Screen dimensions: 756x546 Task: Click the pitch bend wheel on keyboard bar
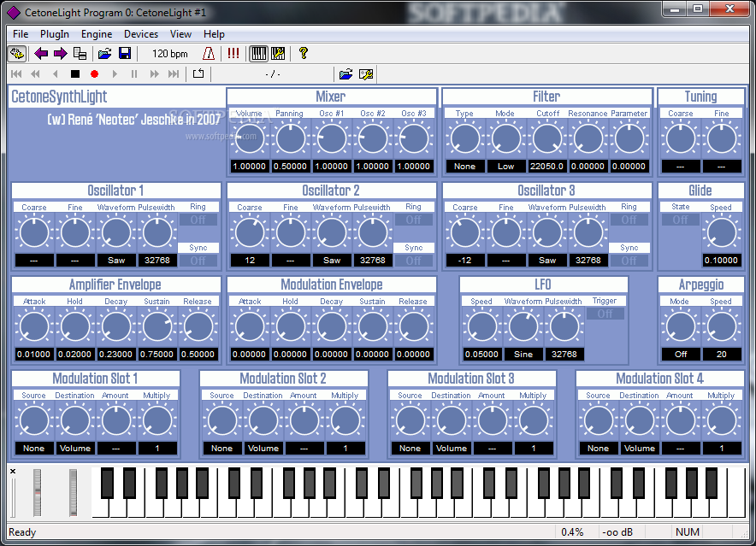pos(37,492)
